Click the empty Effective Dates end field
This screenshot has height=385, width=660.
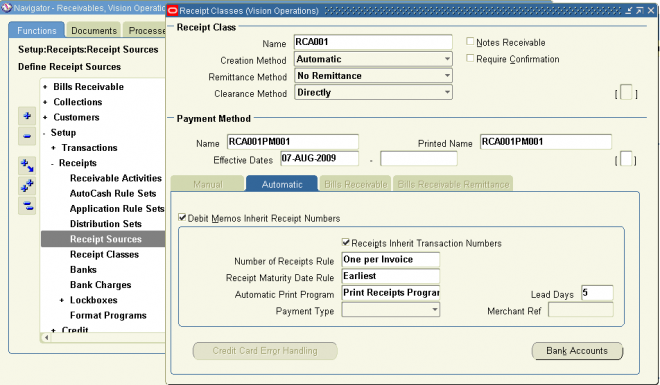418,159
